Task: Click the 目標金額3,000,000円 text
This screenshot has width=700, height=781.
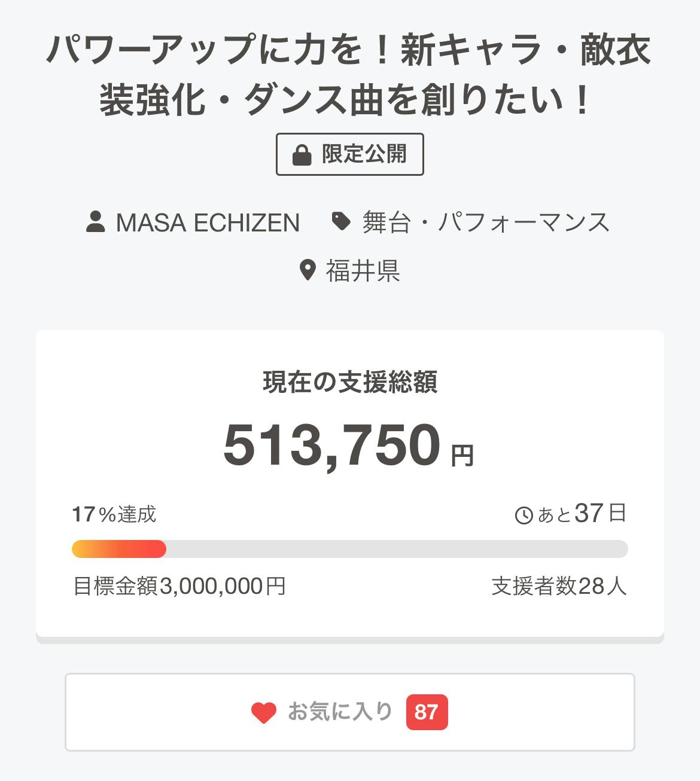Action: tap(179, 586)
